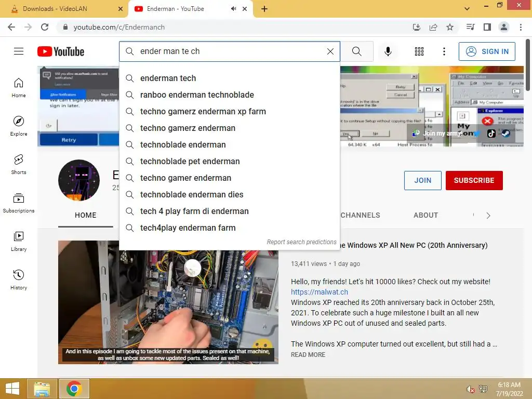
Task: Click the Chrome taskbar icon
Action: coord(74,389)
